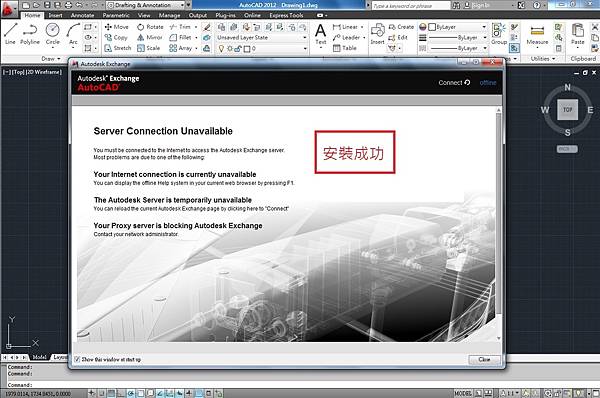Click the layer 0 color square

pos(247,49)
